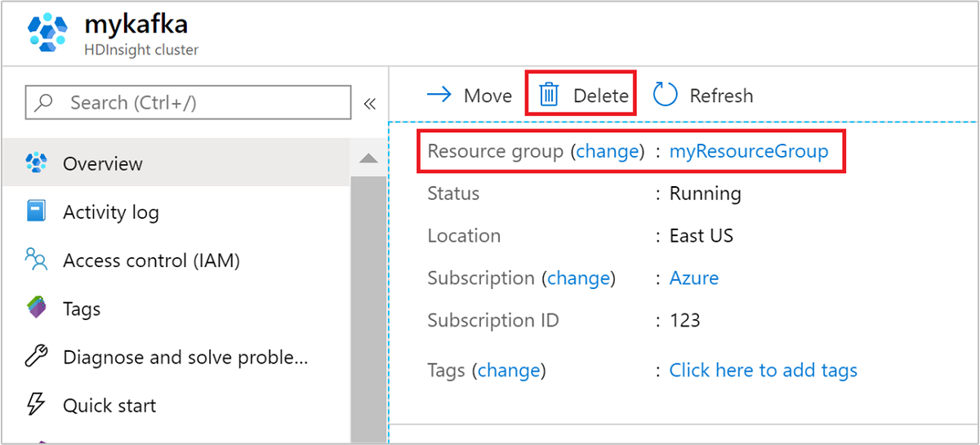This screenshot has height=445, width=980.
Task: Click the Activity log icon
Action: [37, 212]
